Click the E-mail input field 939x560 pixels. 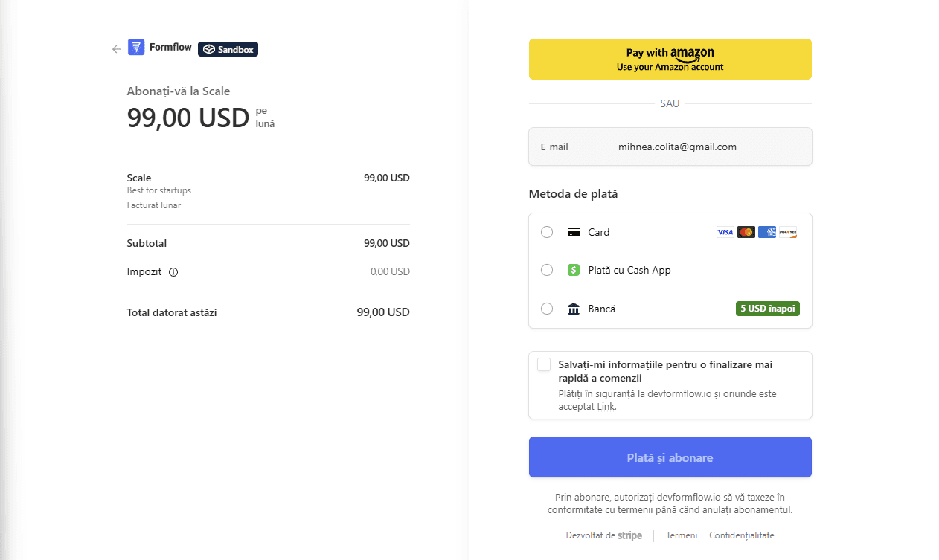pyautogui.click(x=670, y=147)
